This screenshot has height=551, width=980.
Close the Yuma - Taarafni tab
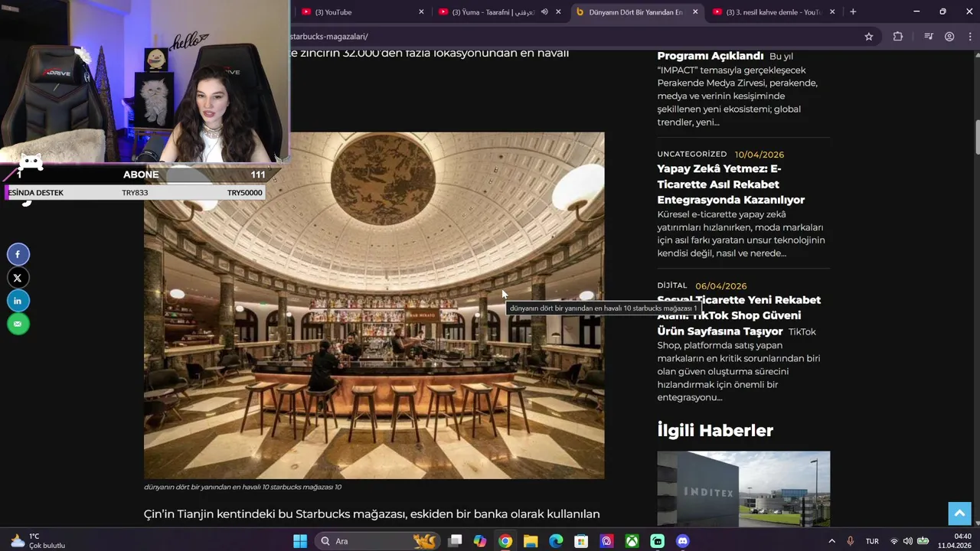pyautogui.click(x=558, y=11)
